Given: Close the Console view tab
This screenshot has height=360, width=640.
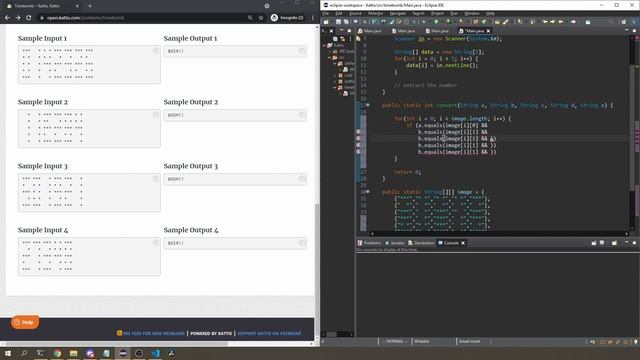Looking at the screenshot, I should (463, 243).
